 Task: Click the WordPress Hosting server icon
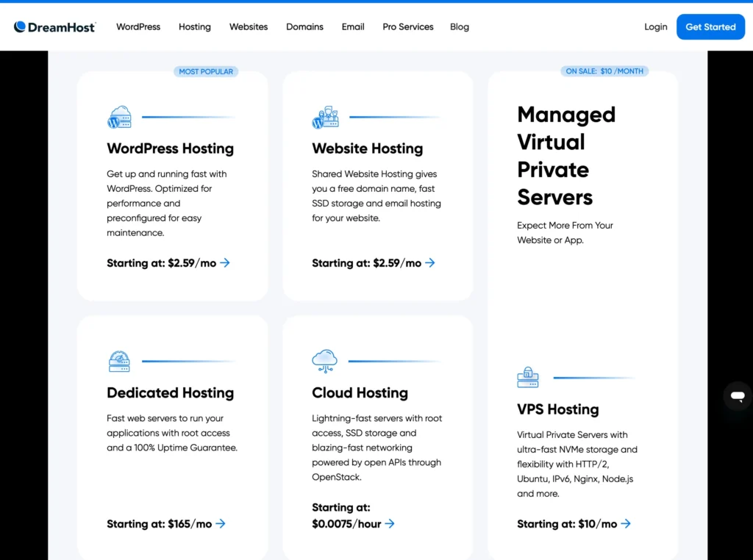pyautogui.click(x=119, y=118)
